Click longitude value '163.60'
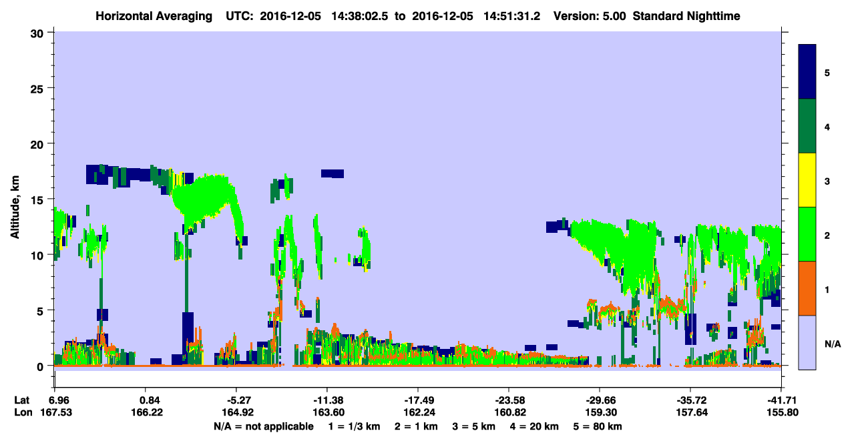868x445 pixels. click(329, 412)
